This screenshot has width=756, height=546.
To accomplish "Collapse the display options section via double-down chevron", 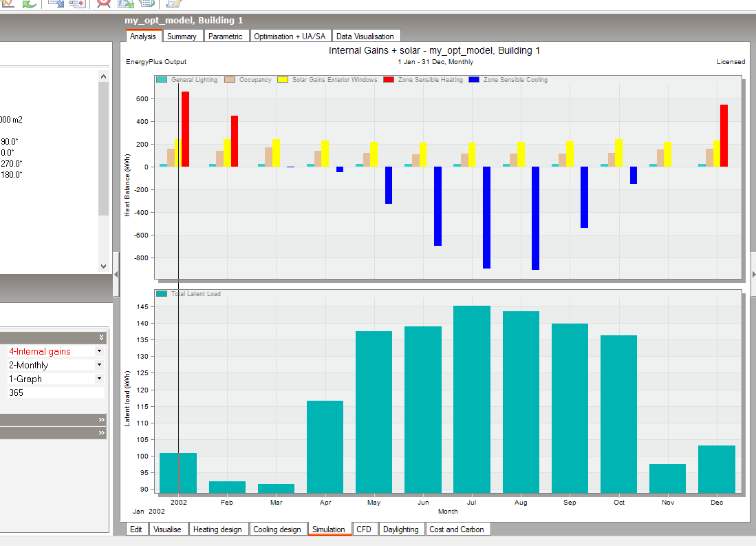I will pyautogui.click(x=101, y=337).
